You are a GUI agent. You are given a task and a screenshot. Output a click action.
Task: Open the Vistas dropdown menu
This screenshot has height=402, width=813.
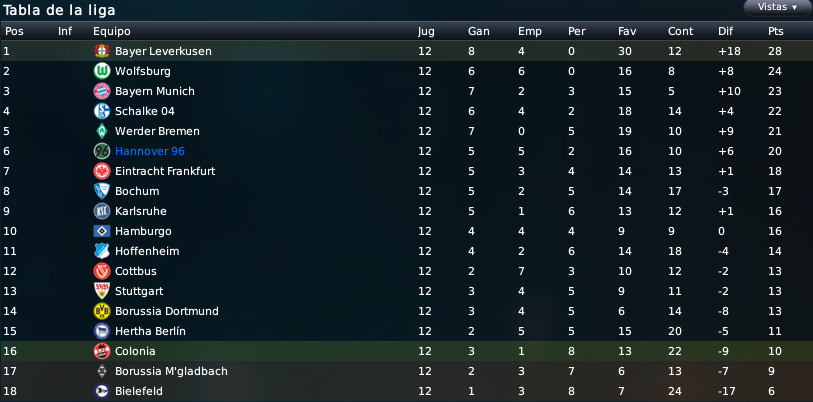click(x=778, y=7)
